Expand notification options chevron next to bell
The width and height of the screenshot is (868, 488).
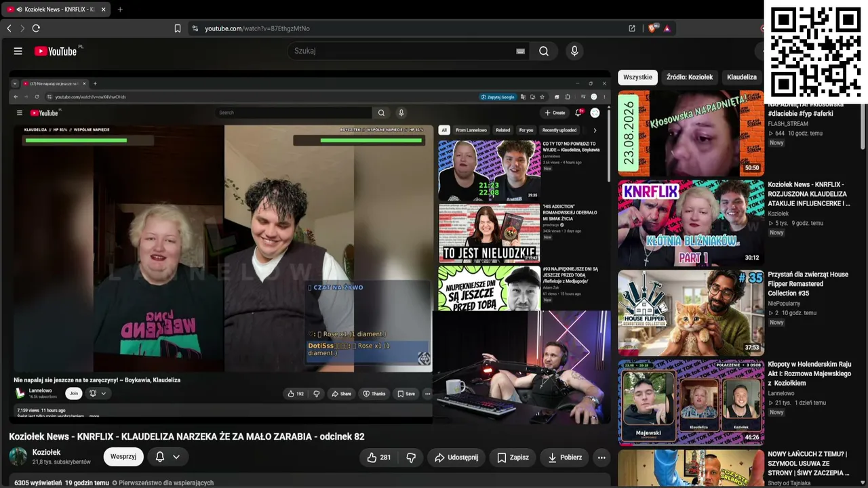[x=176, y=457]
